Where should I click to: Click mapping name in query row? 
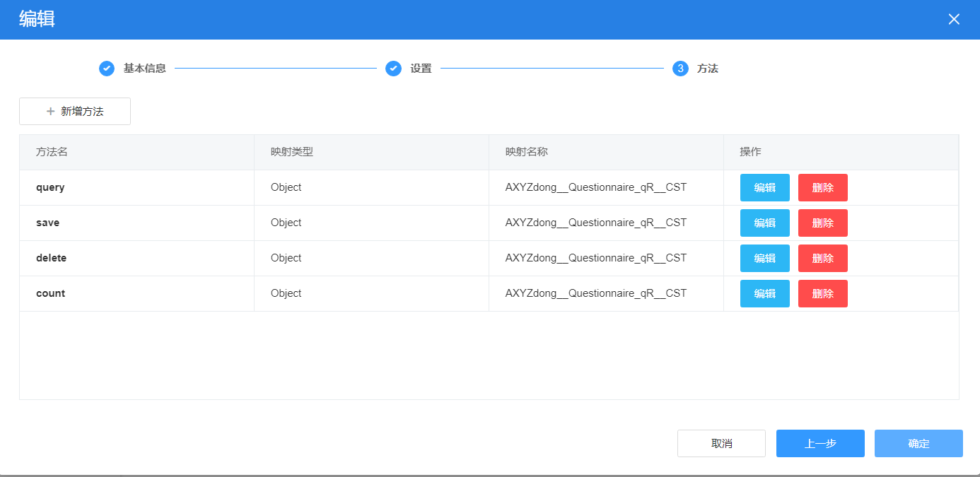point(596,187)
